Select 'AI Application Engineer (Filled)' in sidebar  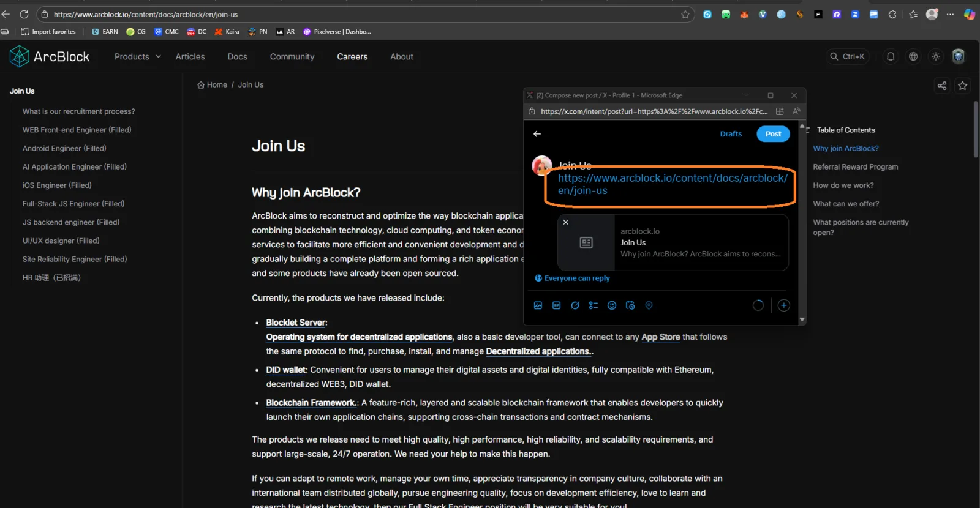[x=75, y=166]
